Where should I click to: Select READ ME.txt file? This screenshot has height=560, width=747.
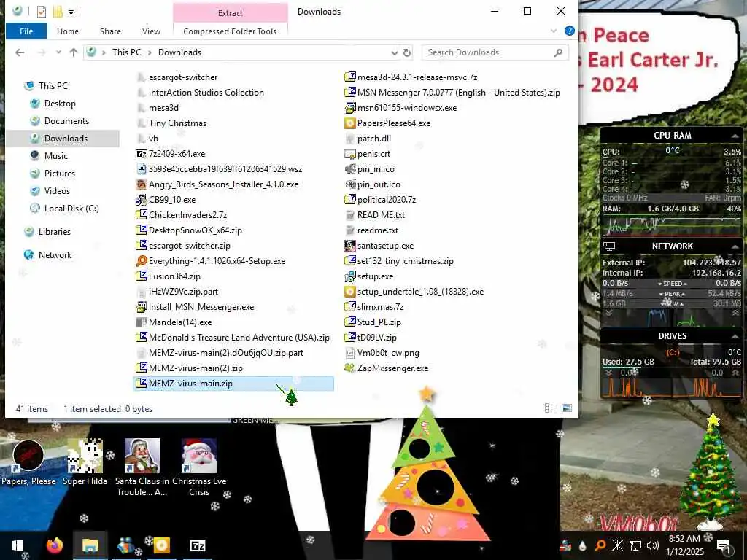coord(381,215)
